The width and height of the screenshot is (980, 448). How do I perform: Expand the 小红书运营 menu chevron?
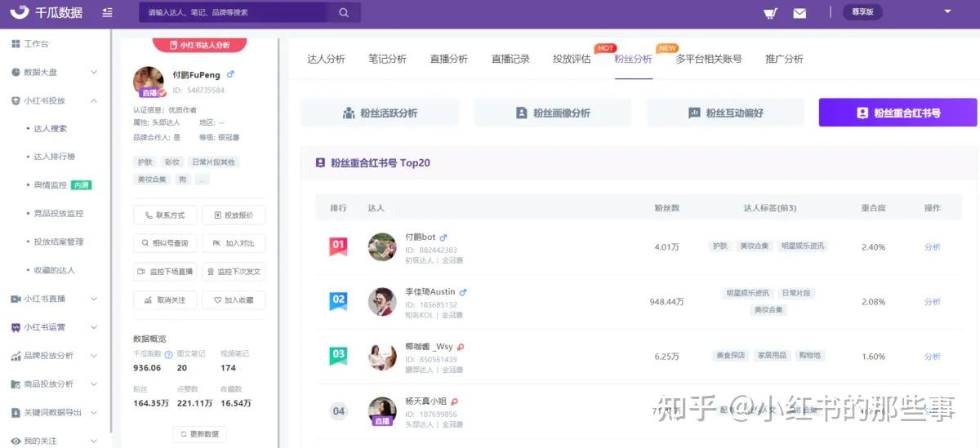click(94, 327)
